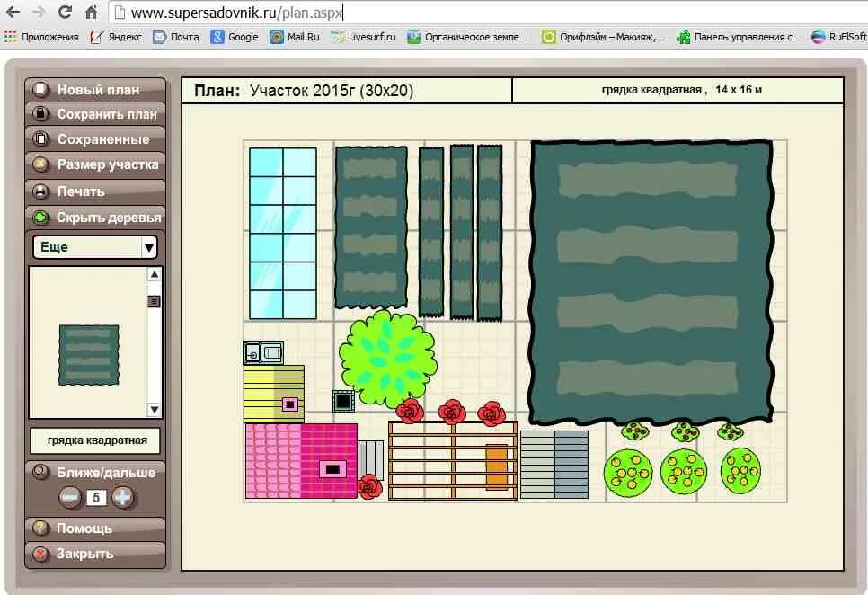Open the Еще category dropdown
The image size is (868, 595).
[x=94, y=247]
